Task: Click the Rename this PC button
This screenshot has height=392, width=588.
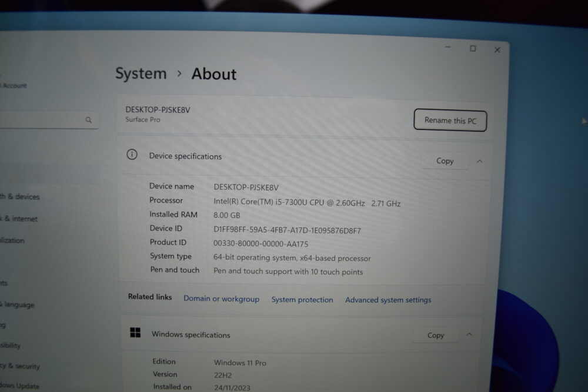Action: tap(450, 120)
